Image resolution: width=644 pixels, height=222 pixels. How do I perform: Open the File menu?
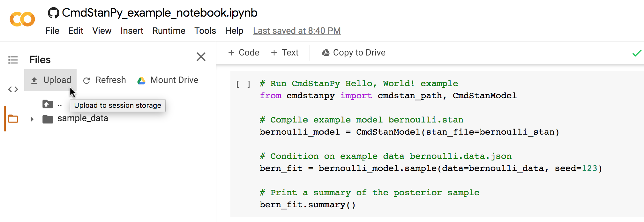[x=52, y=31]
